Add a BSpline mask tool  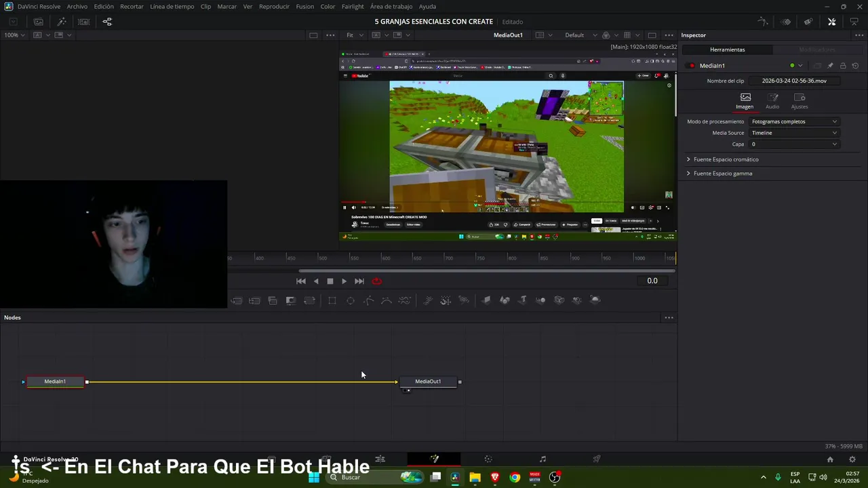tap(387, 300)
